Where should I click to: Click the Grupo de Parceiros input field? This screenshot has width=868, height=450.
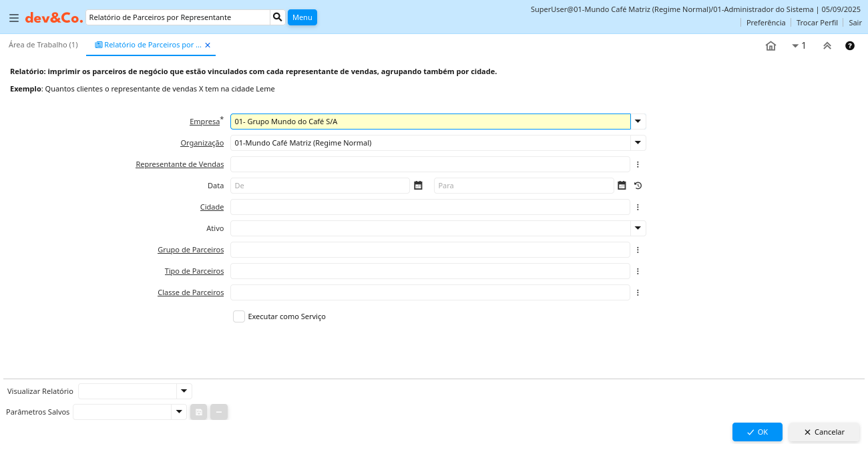430,250
